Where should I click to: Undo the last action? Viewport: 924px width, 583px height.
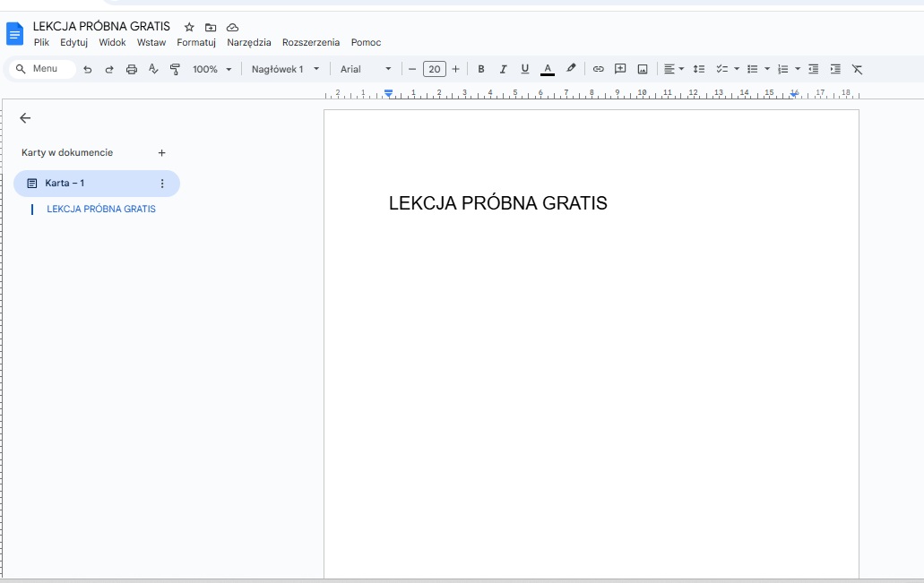(x=87, y=69)
